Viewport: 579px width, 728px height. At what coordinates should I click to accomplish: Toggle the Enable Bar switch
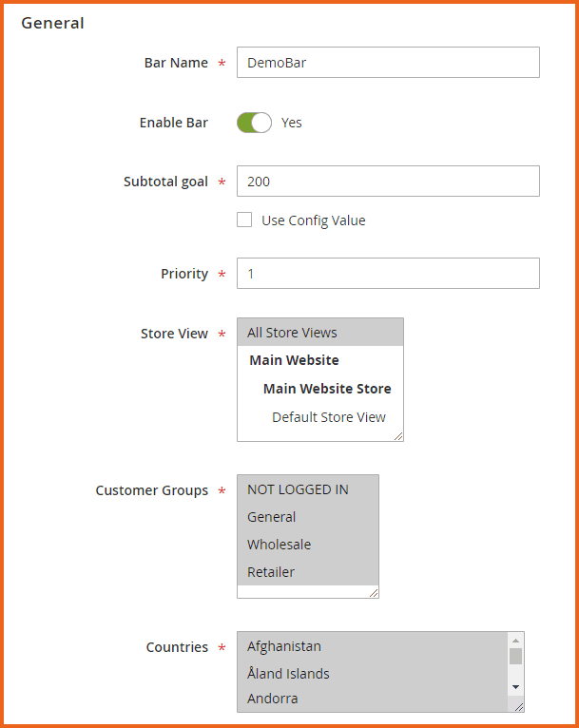[x=254, y=123]
